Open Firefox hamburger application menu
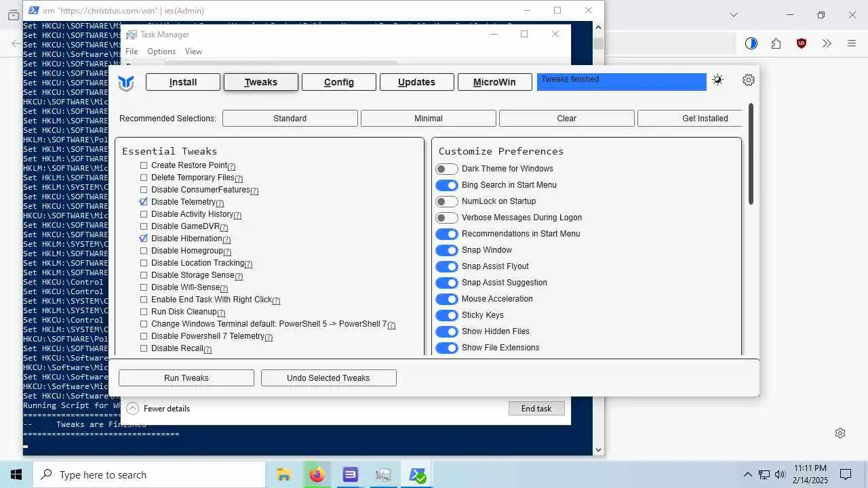 pyautogui.click(x=852, y=43)
